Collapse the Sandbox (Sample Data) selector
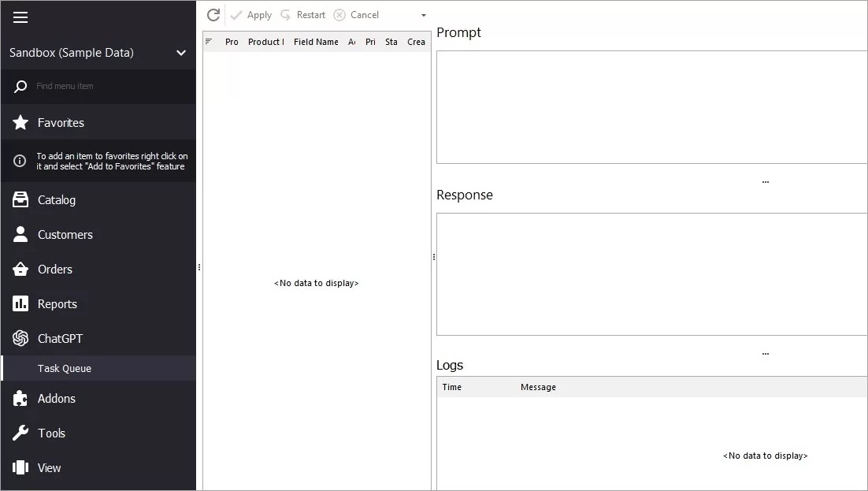Viewport: 868px width, 491px height. tap(180, 53)
